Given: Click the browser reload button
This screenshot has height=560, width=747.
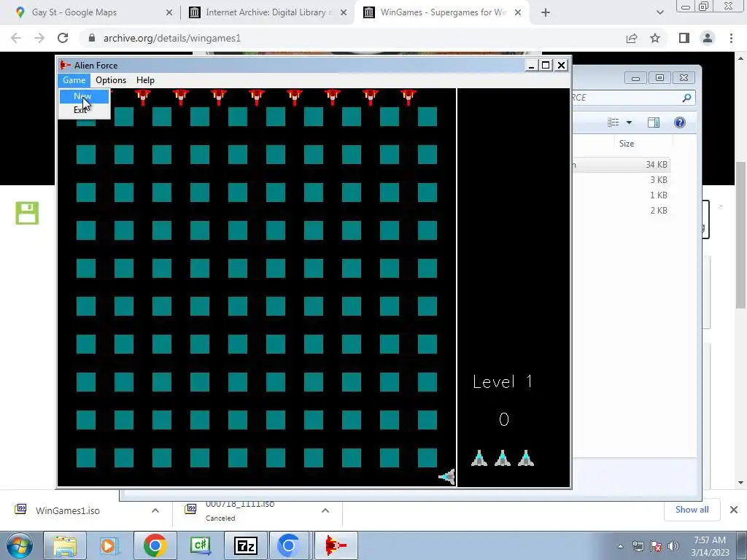Looking at the screenshot, I should (x=63, y=38).
